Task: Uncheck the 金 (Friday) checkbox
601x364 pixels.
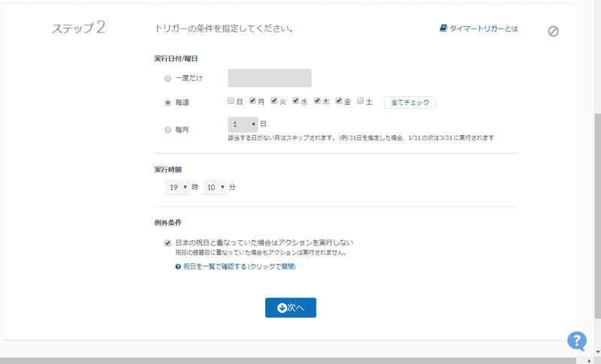Action: point(339,101)
